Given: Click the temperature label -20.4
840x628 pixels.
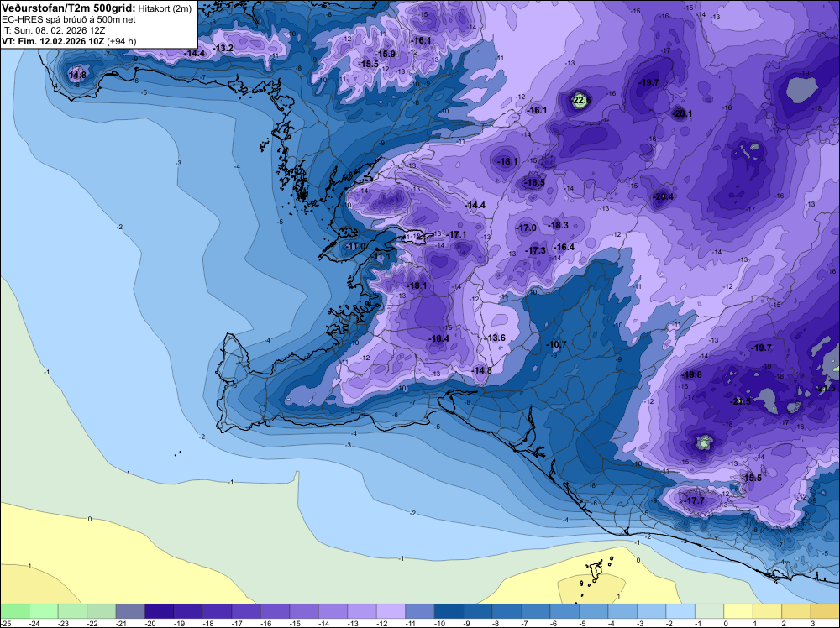Looking at the screenshot, I should coord(664,197).
